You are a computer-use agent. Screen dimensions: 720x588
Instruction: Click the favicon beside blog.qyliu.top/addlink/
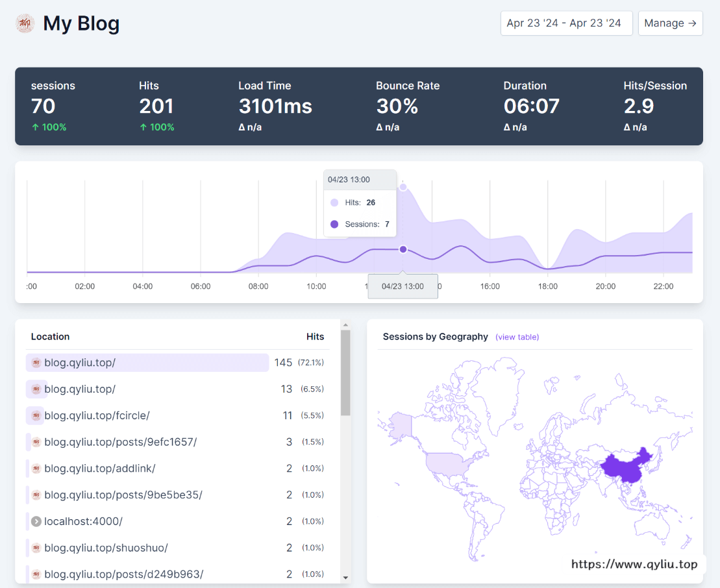tap(36, 469)
